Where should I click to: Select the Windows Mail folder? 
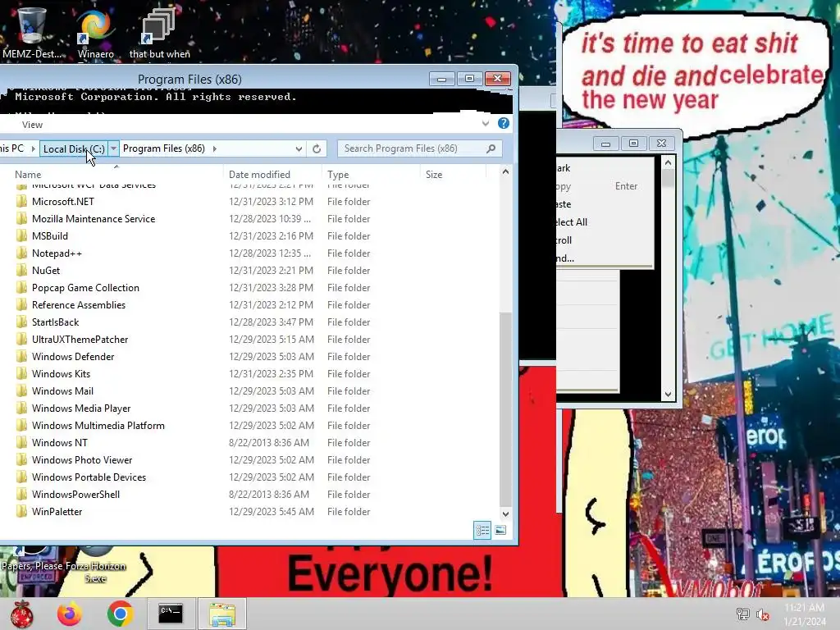[62, 391]
